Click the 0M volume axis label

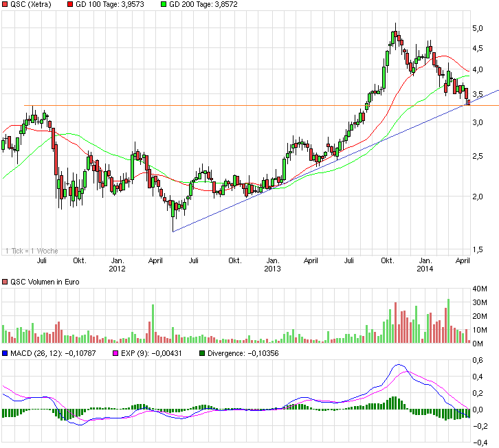[x=478, y=344]
